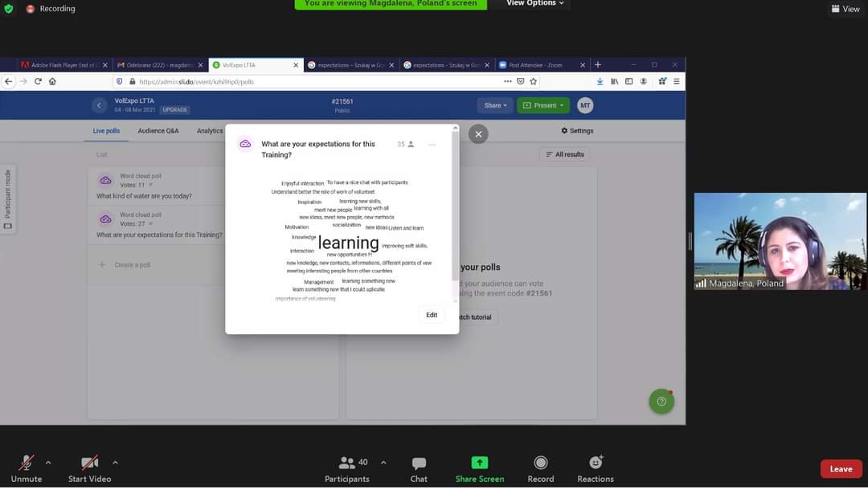Viewport: 868px width, 490px height.
Task: Expand audio options arrow beside Unmute
Action: coord(48,463)
